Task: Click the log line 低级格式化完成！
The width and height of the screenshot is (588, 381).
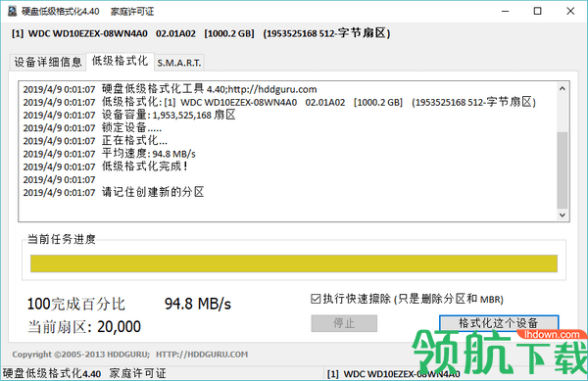Action: coord(106,167)
